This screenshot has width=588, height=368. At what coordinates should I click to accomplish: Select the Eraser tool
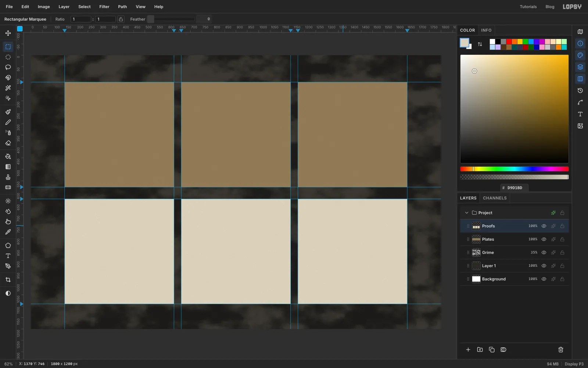point(8,143)
